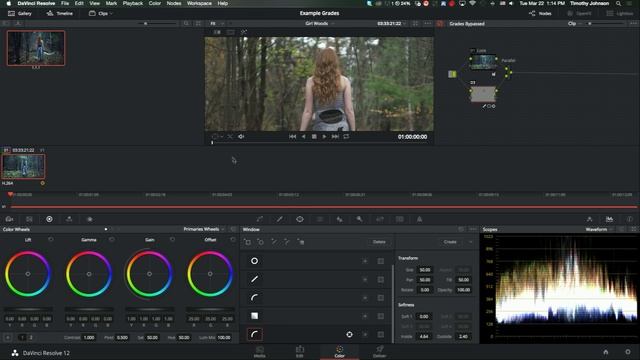Adjust the Gain master wheel slider
This screenshot has height=360, width=640.
pos(149,309)
